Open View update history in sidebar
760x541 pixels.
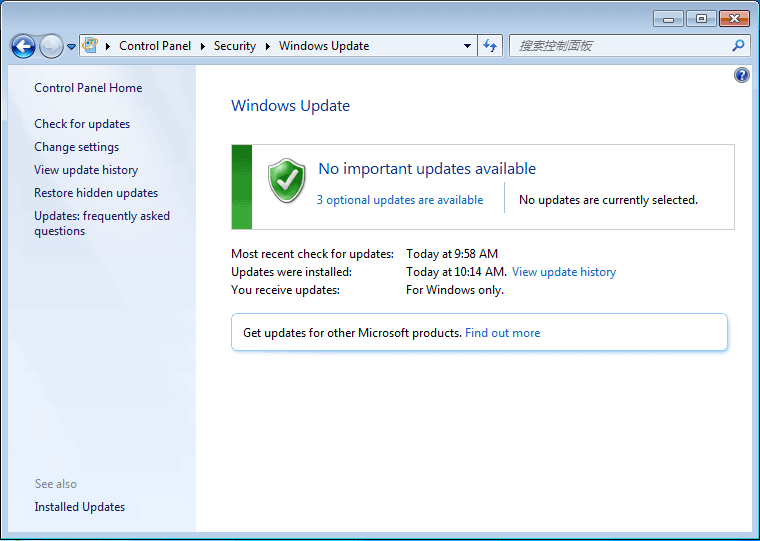click(86, 170)
